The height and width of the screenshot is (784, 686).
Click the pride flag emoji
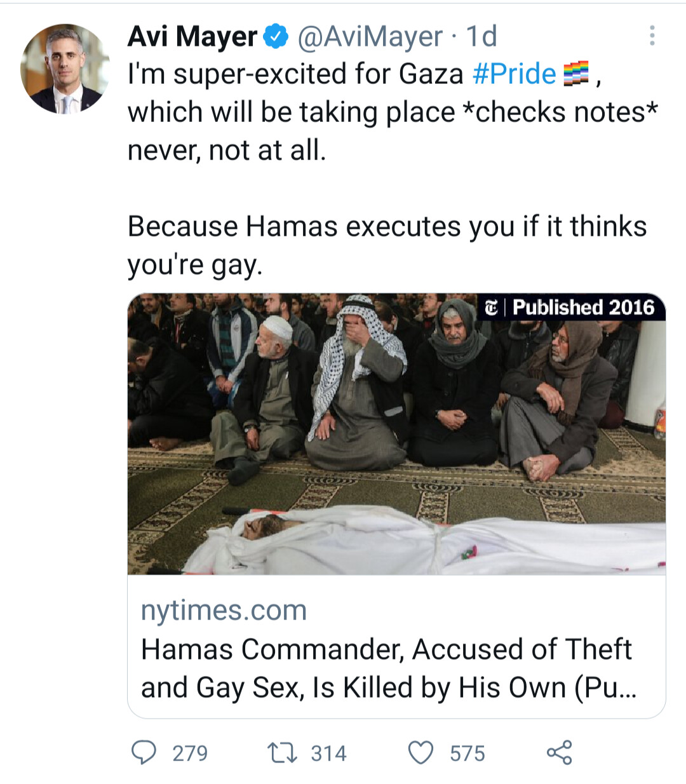[x=577, y=74]
